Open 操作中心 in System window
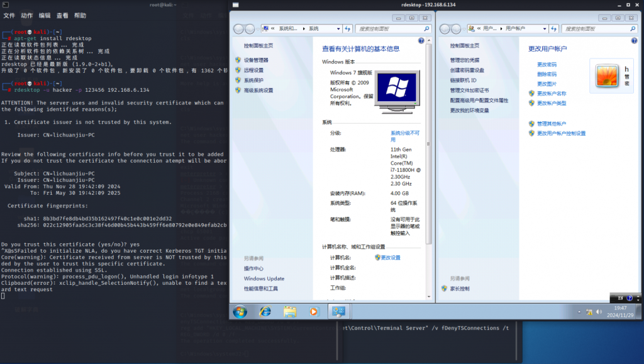Viewport: 644px width, 364px height. (253, 268)
